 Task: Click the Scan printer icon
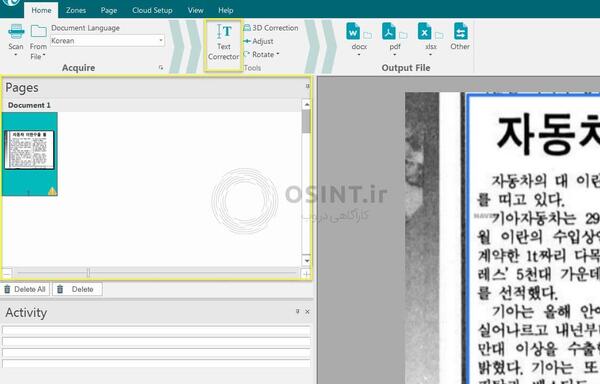pos(16,31)
